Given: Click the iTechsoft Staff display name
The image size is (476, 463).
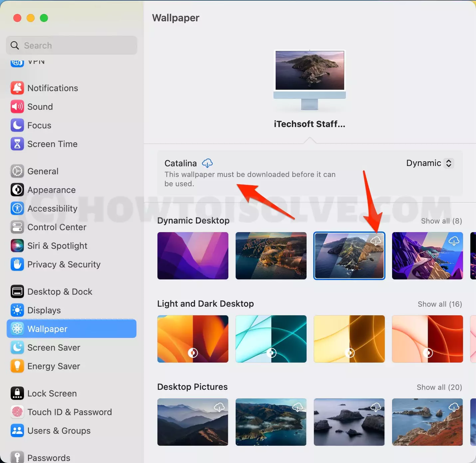Looking at the screenshot, I should [310, 124].
